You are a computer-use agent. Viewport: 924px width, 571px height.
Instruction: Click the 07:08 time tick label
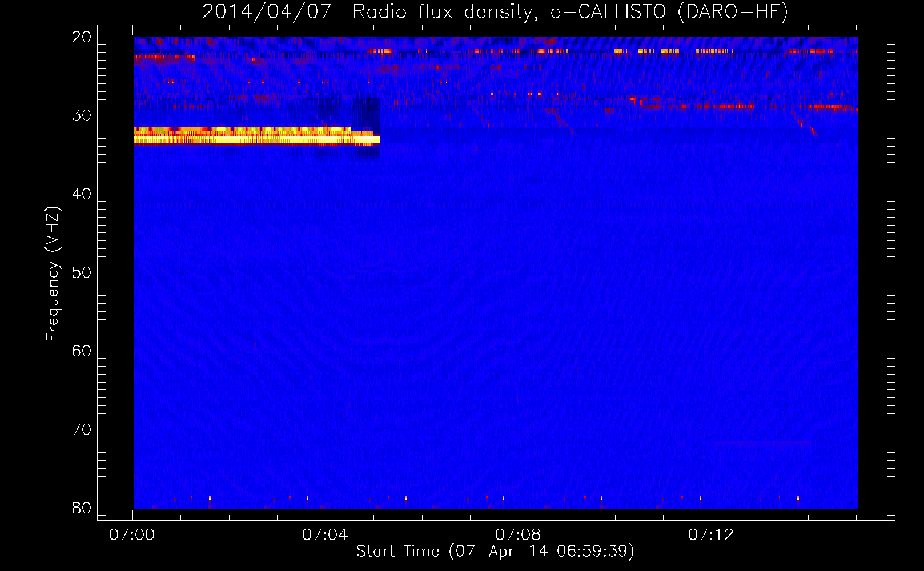518,534
